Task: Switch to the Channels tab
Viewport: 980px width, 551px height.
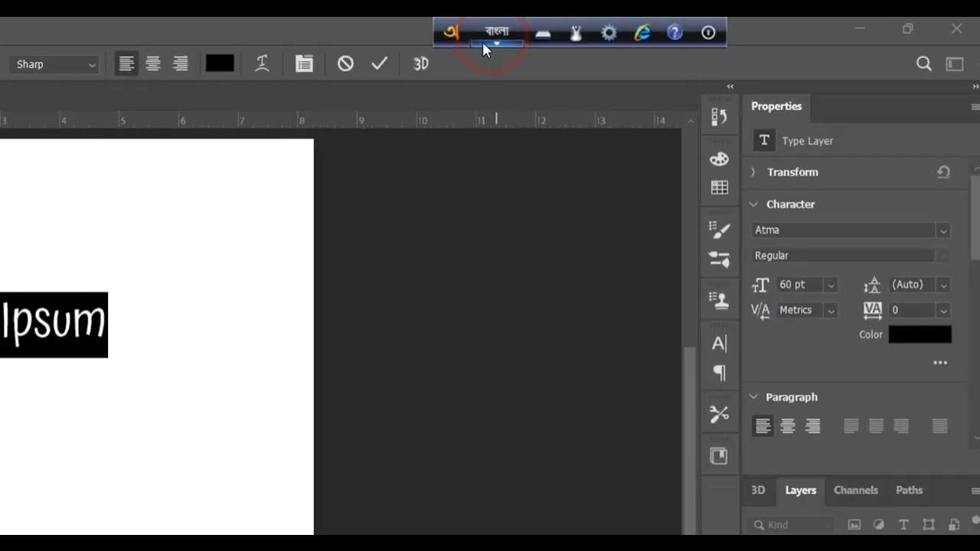Action: (855, 491)
